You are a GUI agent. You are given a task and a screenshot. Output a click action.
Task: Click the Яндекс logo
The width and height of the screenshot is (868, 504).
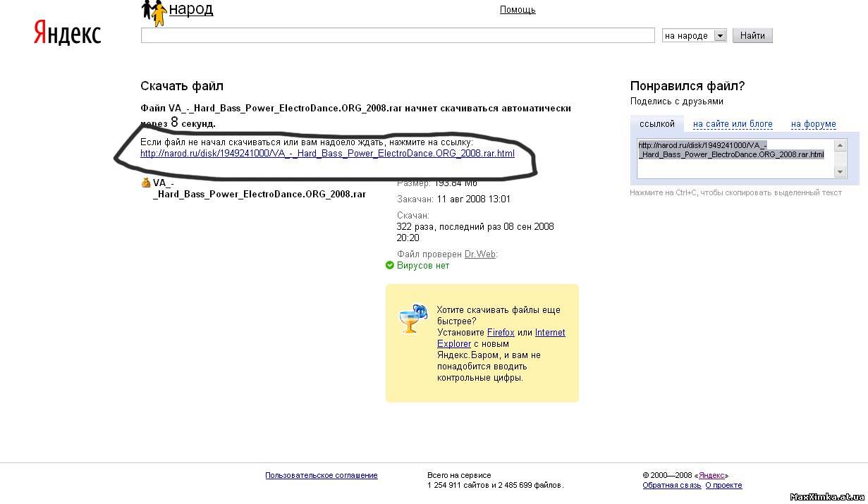pos(67,33)
